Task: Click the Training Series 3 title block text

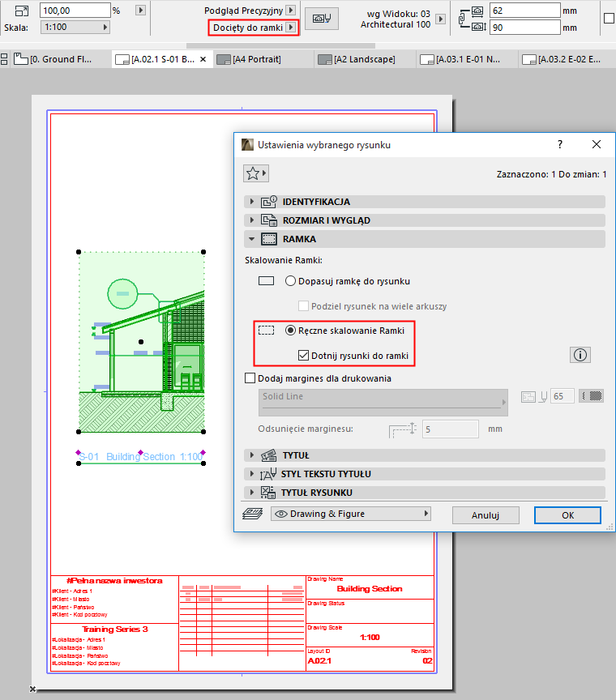Action: pyautogui.click(x=115, y=629)
